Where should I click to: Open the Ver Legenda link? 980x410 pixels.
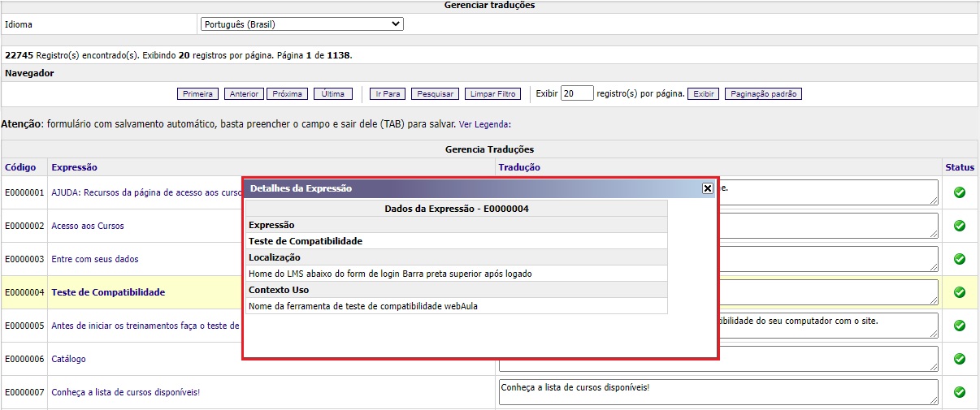[x=486, y=125]
